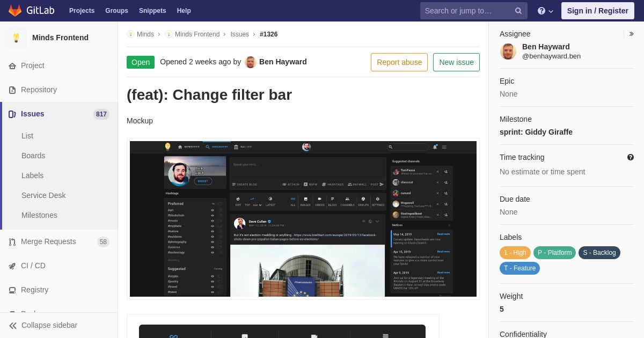Screen dimensions: 644x338
Task: Click the Collapse sidebar double-chevron icon
Action: 13,326
